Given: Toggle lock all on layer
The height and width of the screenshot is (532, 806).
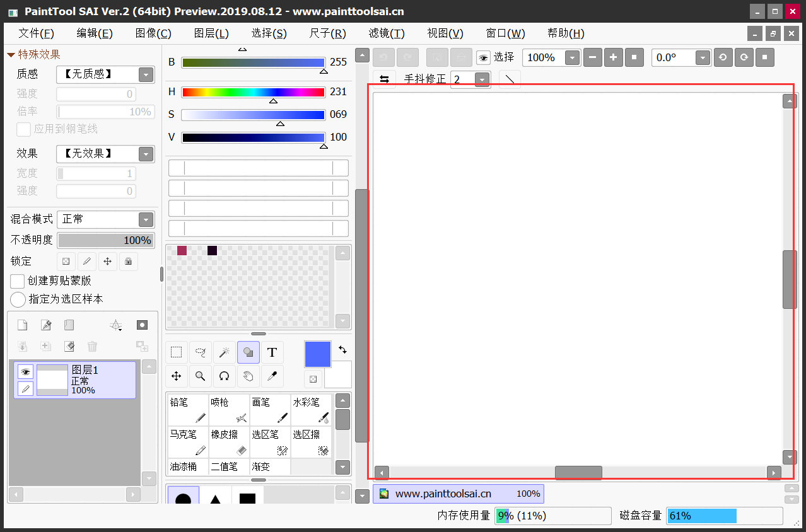Looking at the screenshot, I should [128, 262].
